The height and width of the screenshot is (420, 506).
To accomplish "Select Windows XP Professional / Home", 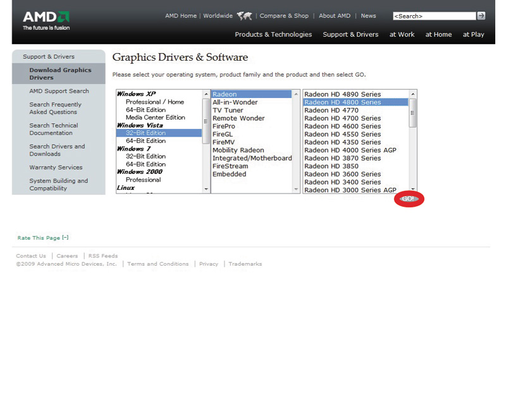I will [155, 102].
